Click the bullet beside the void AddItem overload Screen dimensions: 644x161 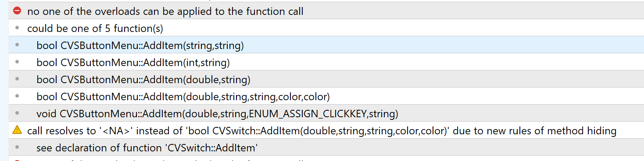(17, 113)
